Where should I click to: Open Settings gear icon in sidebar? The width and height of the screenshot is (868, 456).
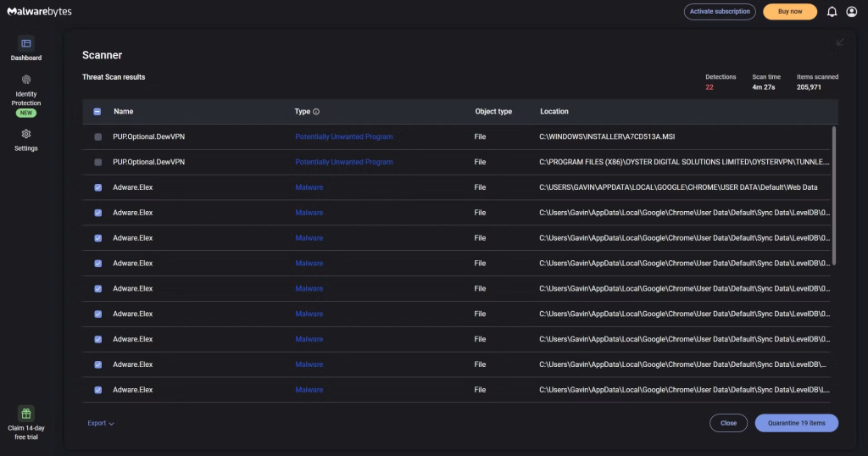tap(26, 134)
